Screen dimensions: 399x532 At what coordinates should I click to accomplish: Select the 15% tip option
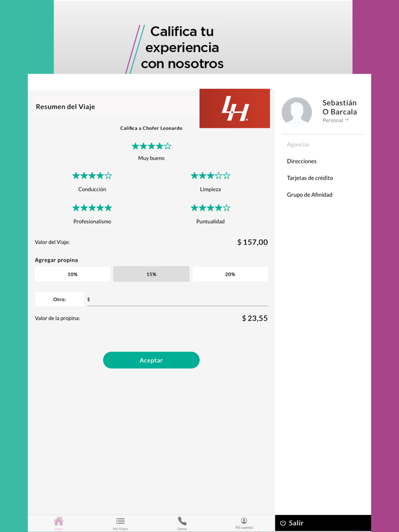pyautogui.click(x=151, y=274)
